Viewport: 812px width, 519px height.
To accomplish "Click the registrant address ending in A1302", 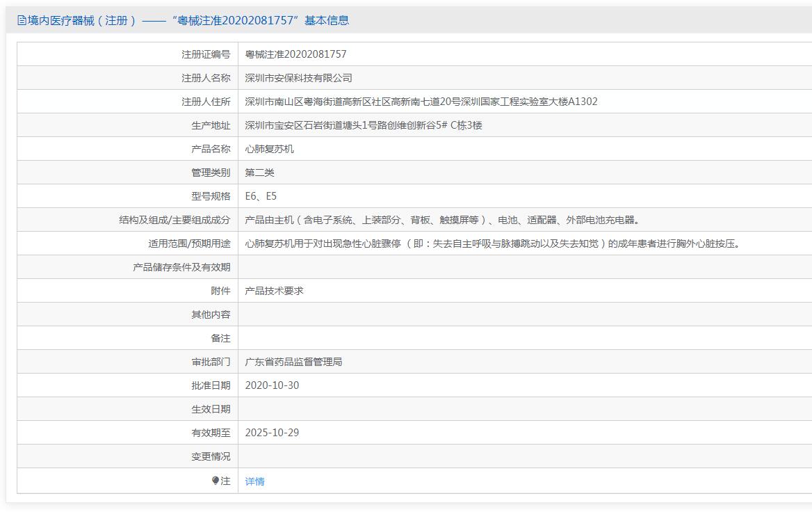I will click(x=421, y=102).
